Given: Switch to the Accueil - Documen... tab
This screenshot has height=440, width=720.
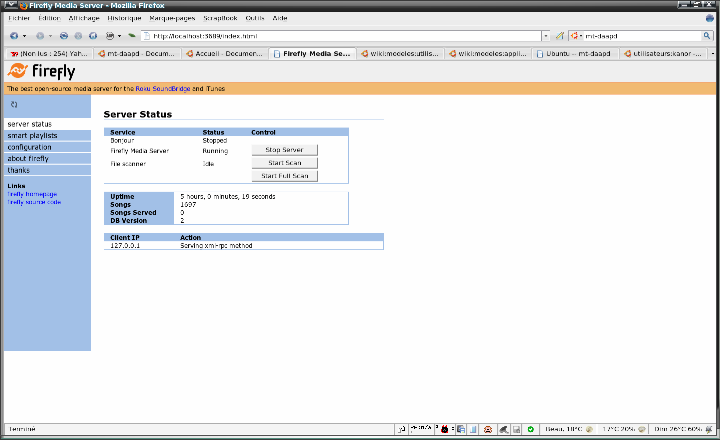Looking at the screenshot, I should [225, 54].
